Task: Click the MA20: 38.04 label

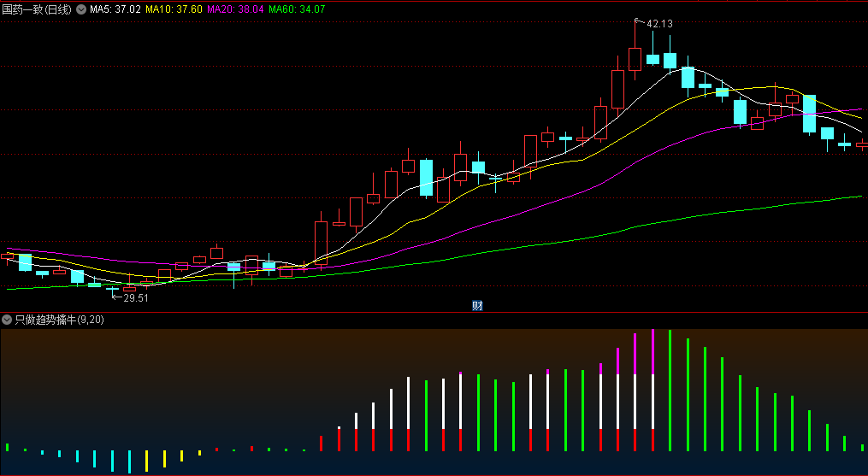Action: coord(235,9)
